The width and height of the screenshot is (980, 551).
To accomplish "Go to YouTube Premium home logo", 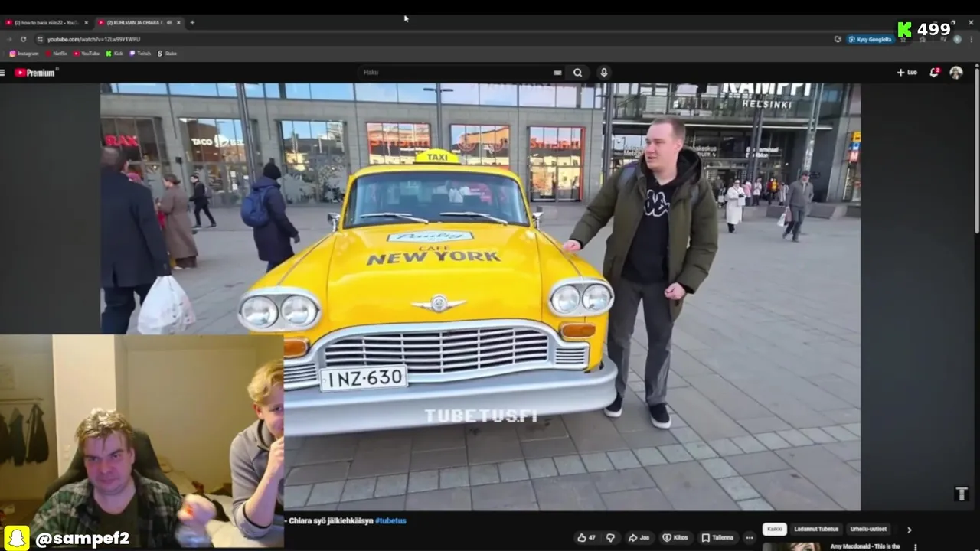I will [35, 73].
